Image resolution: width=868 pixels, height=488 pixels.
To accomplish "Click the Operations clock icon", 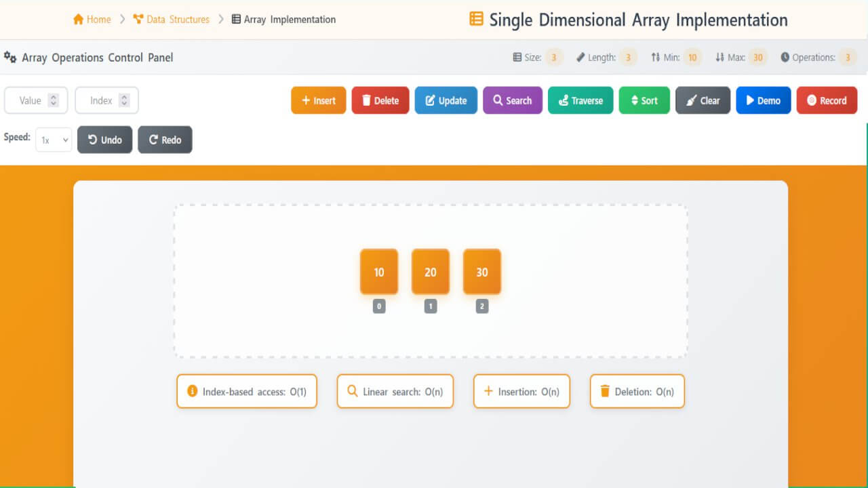I will coord(785,58).
